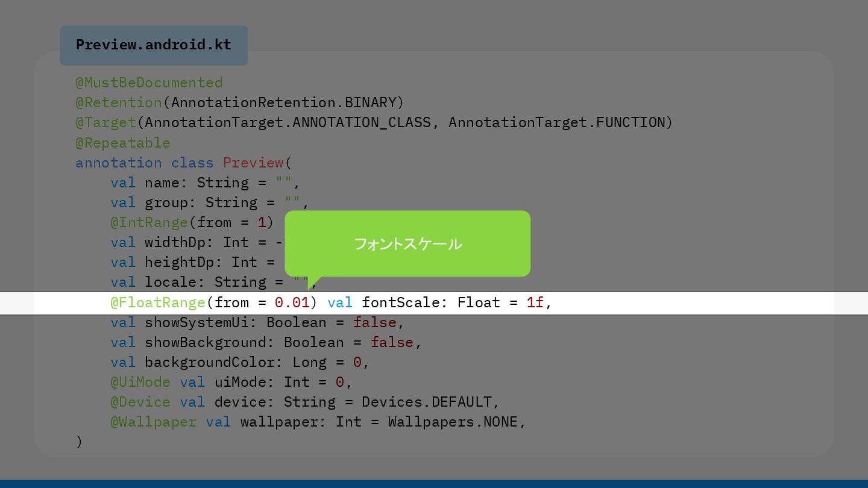Click the '@UiMode val uiMode' line

click(x=231, y=382)
